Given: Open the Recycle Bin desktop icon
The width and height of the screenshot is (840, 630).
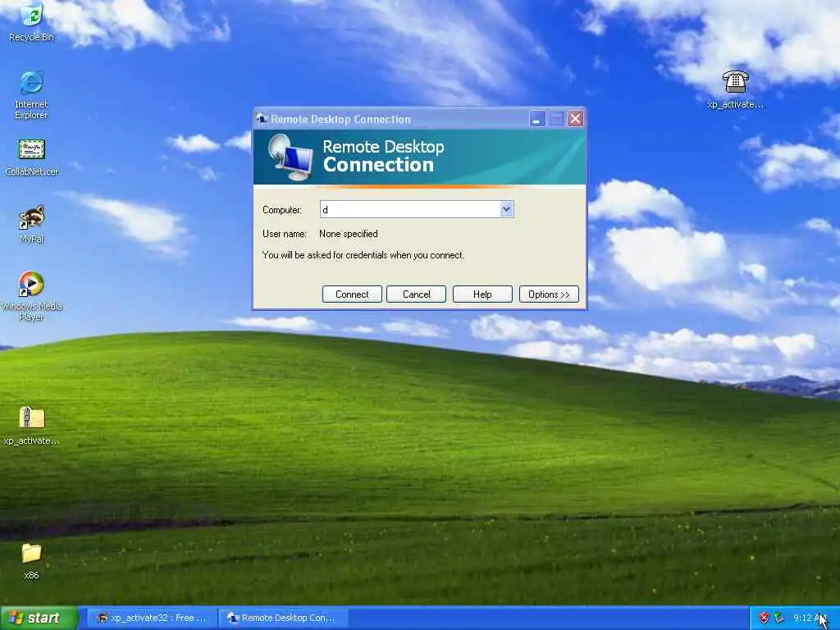Looking at the screenshot, I should pos(32,21).
